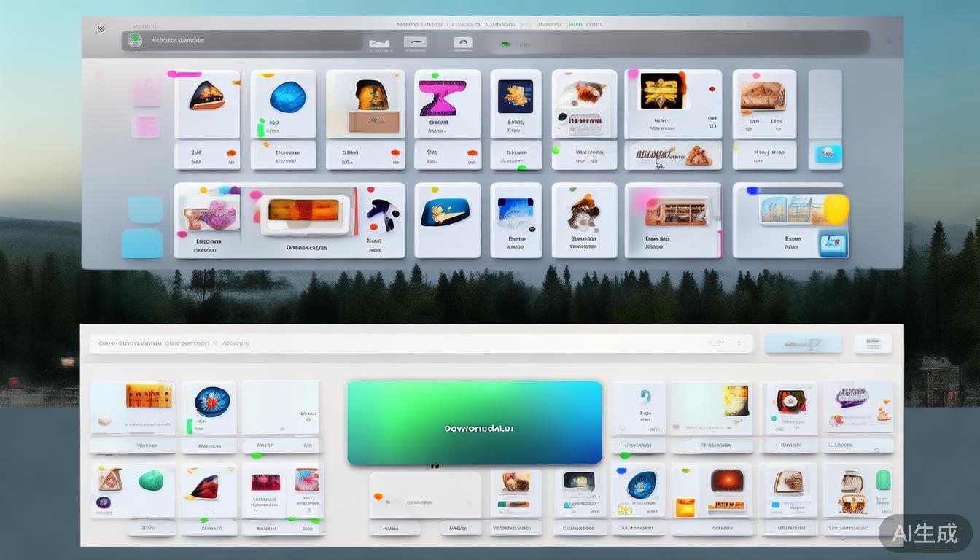This screenshot has height=560, width=980.
Task: Click the top window's menu icon in the corner
Action: coord(101,28)
